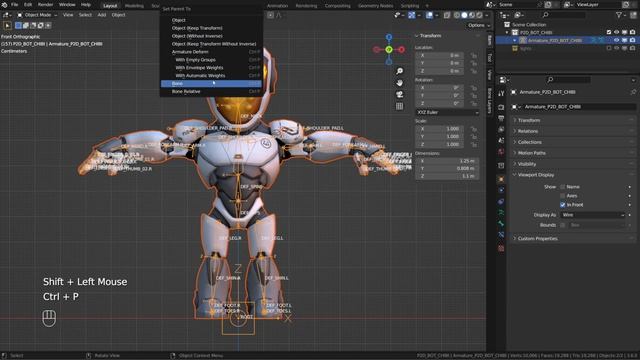Toggle the Bounds checkbox
This screenshot has width=640, height=360.
coord(562,225)
